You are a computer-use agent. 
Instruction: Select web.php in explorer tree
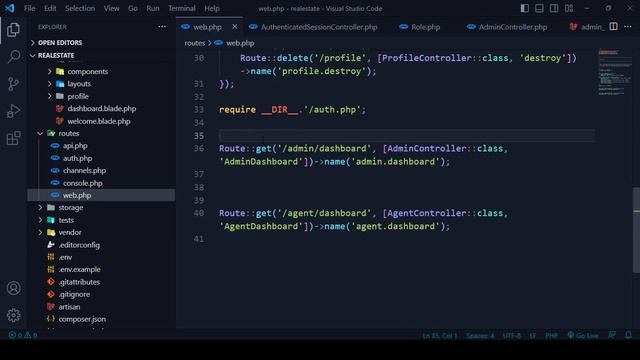point(101,195)
